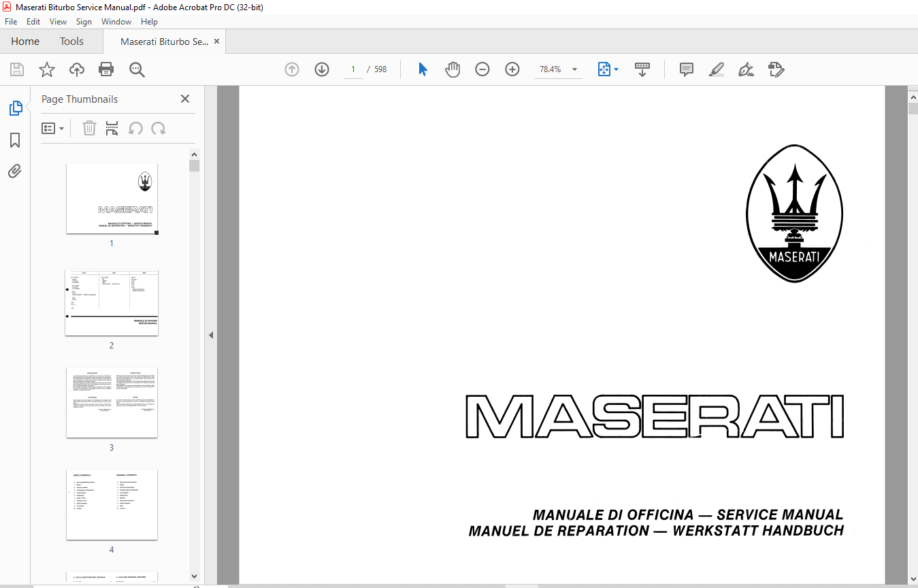This screenshot has height=588, width=918.
Task: Click the page number input field
Action: click(353, 69)
